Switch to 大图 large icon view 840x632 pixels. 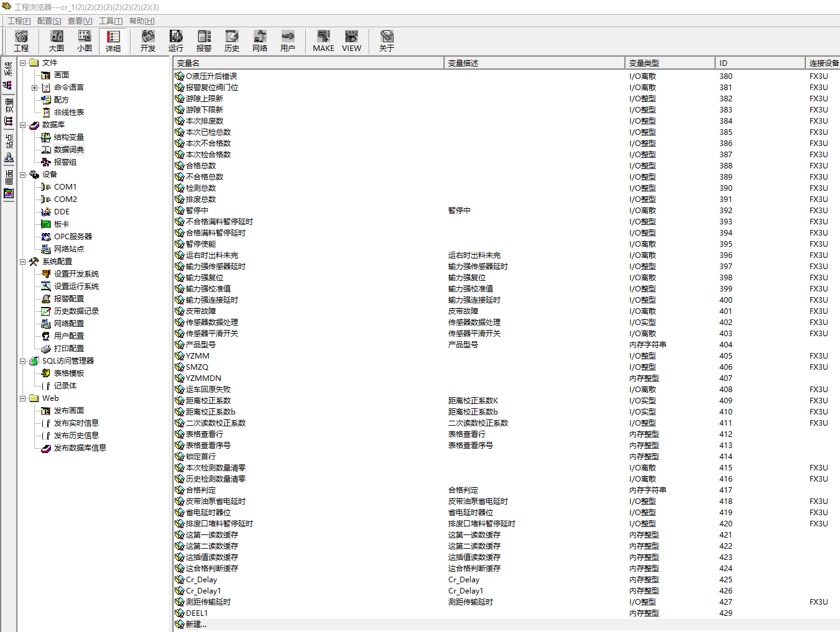57,41
